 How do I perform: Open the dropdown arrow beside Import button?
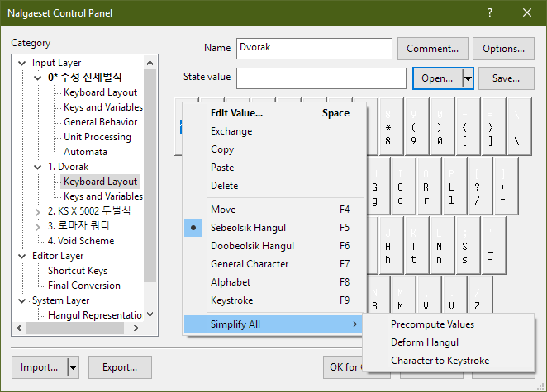pos(74,367)
